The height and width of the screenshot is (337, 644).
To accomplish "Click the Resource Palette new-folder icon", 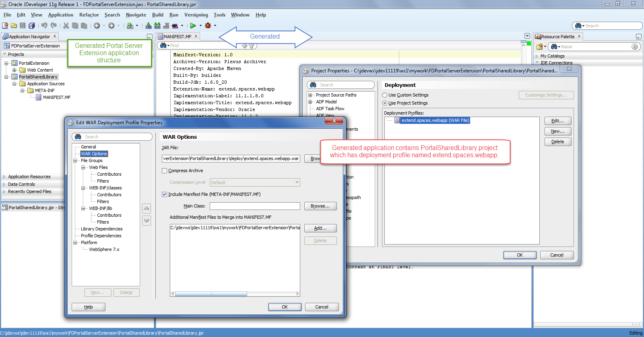I will pyautogui.click(x=539, y=47).
